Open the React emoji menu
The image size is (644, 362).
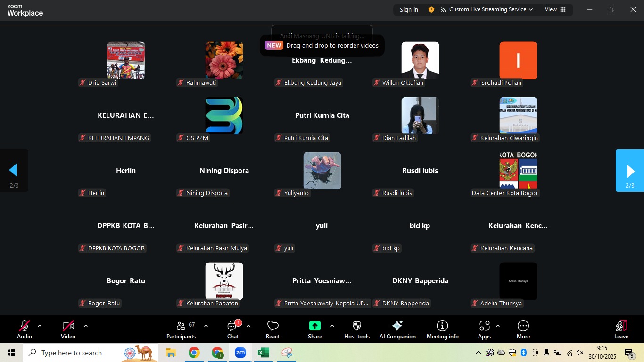click(x=272, y=329)
